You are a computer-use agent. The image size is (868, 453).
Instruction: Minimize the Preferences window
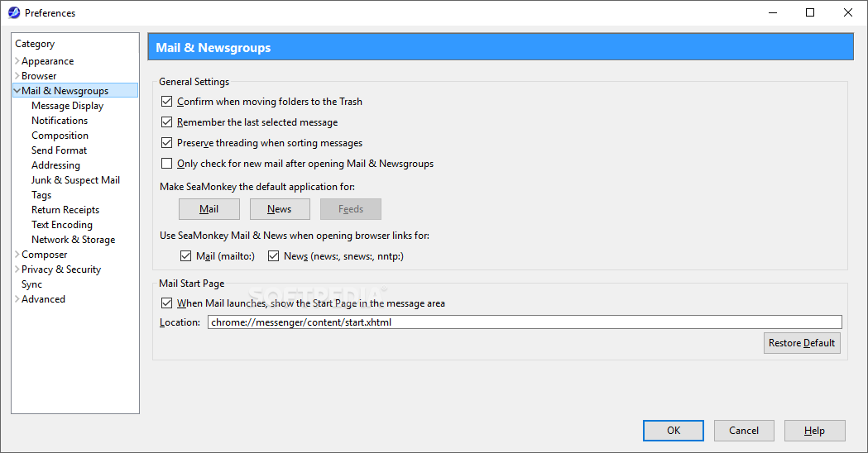pyautogui.click(x=773, y=12)
